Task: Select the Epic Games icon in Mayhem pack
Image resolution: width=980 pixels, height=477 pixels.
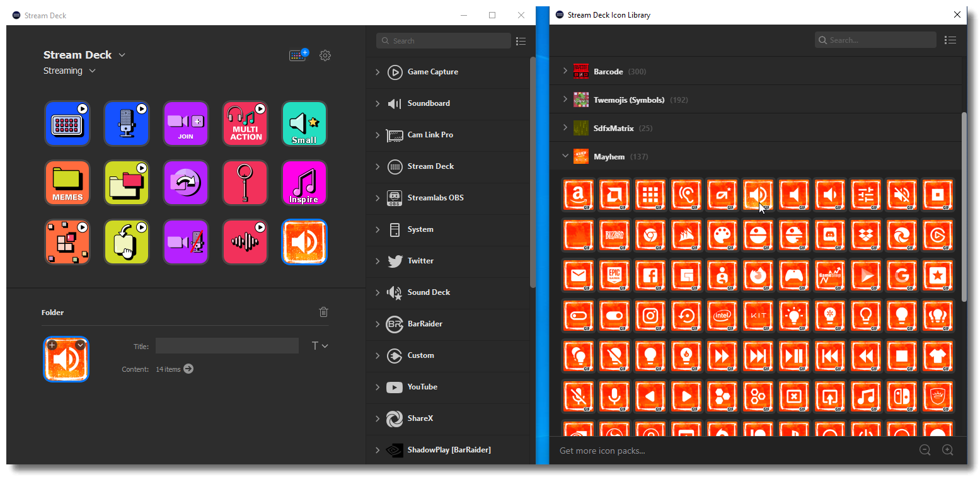Action: point(614,276)
